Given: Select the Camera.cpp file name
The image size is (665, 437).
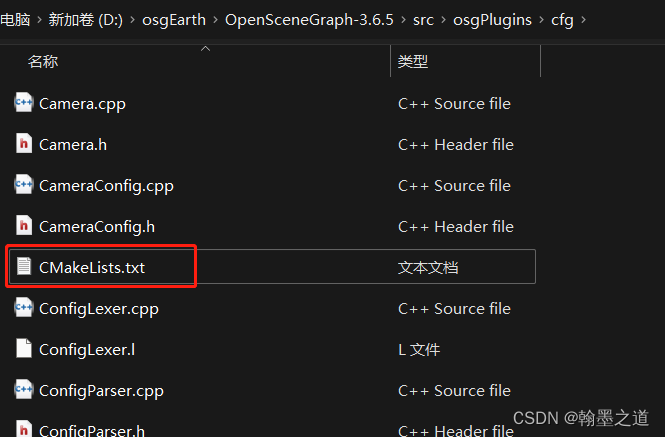Looking at the screenshot, I should point(82,104).
